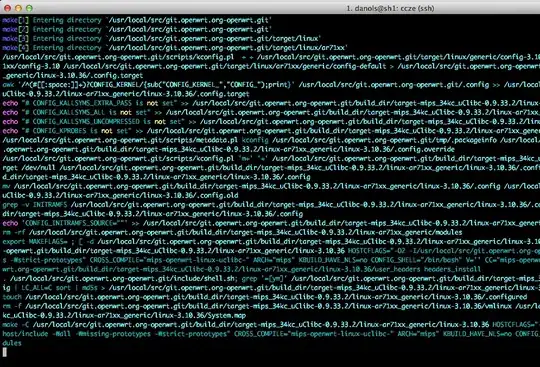The width and height of the screenshot is (540, 367).
Task: Click the 'mv' command line
Action: click(x=271, y=186)
